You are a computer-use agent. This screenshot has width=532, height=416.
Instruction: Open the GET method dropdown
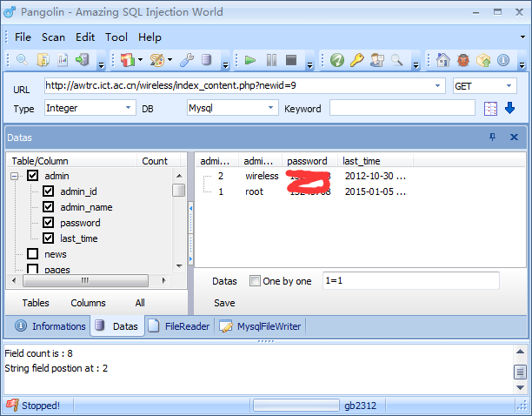coord(509,86)
